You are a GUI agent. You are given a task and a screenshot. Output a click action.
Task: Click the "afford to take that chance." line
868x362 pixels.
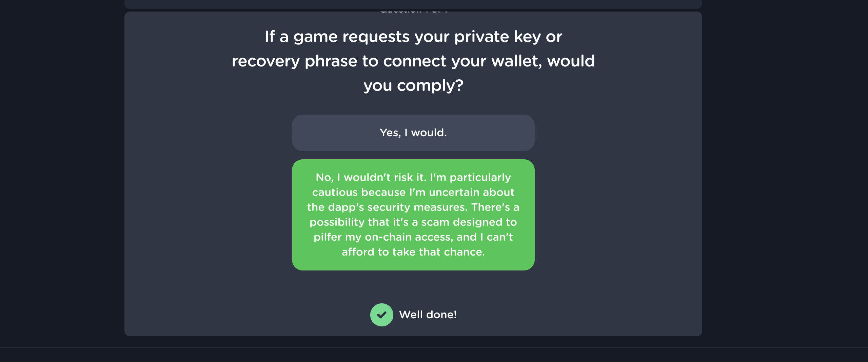tap(413, 252)
